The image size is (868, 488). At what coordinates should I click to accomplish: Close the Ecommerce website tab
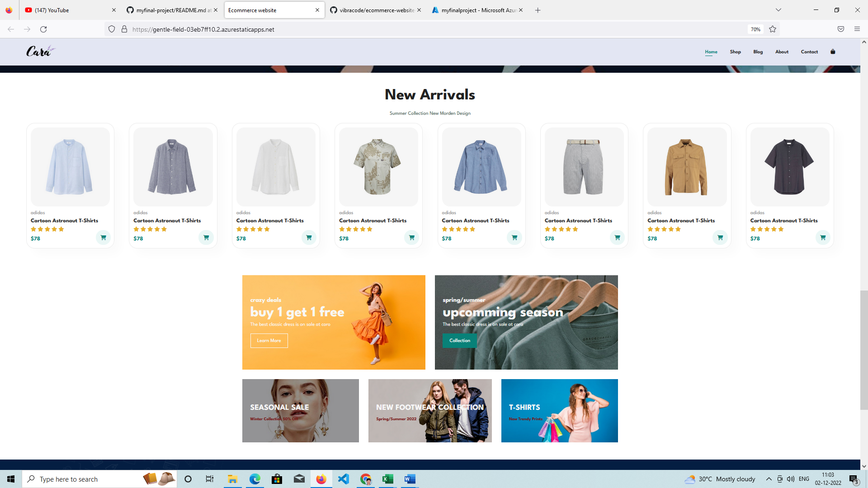[x=317, y=10]
